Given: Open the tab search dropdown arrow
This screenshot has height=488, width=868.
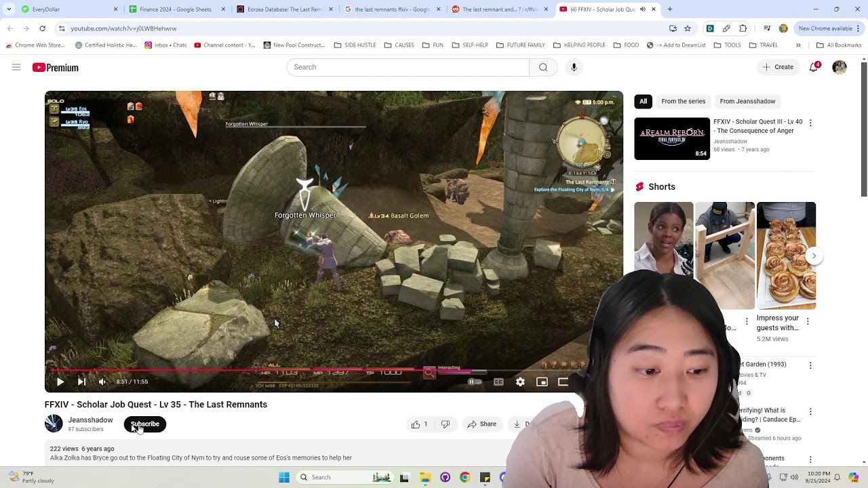Looking at the screenshot, I should click(8, 9).
